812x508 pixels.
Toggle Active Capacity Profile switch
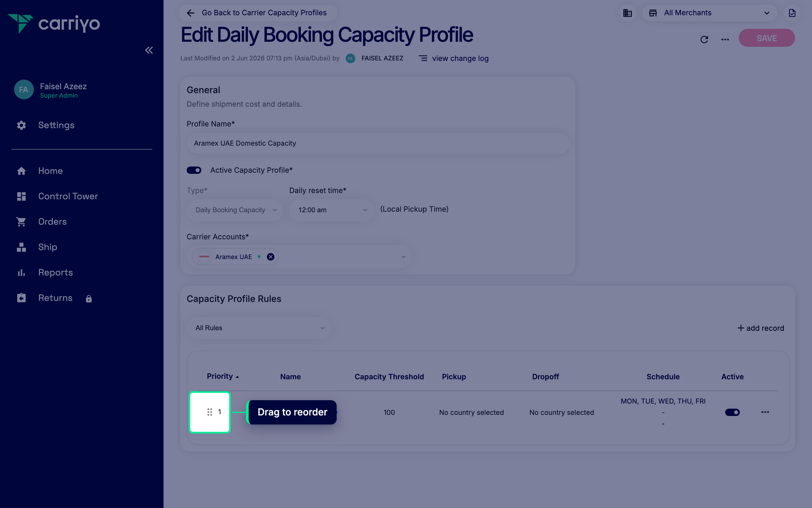click(x=194, y=170)
